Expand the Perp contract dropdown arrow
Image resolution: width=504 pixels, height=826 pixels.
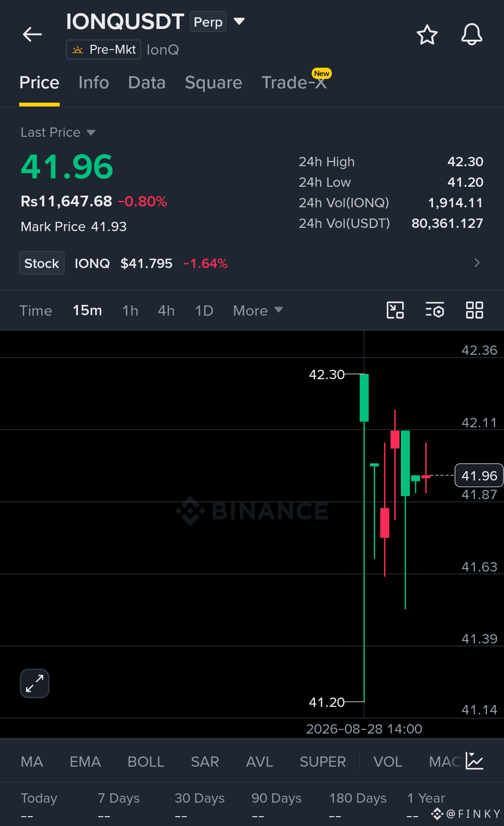click(x=239, y=21)
